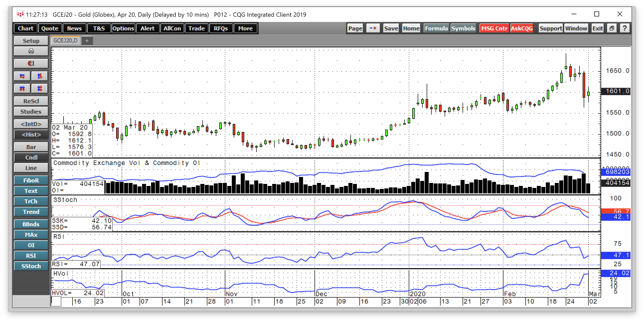Click the Home button
The image size is (644, 322).
[411, 28]
